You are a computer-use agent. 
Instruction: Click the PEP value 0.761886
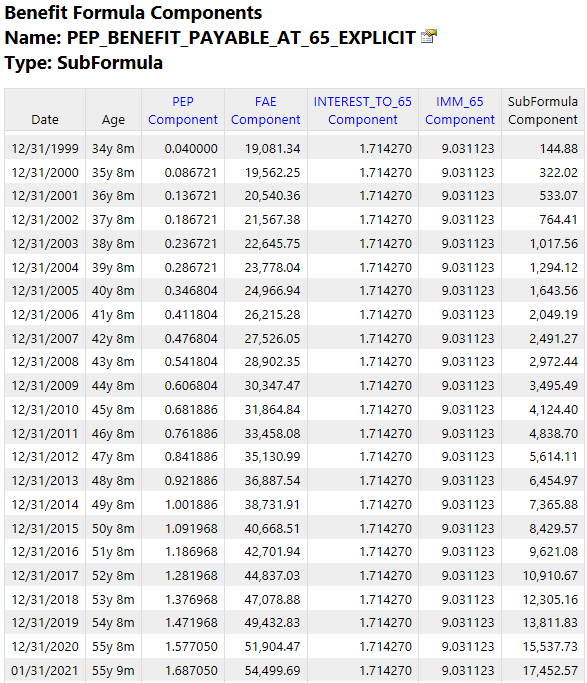coord(191,434)
